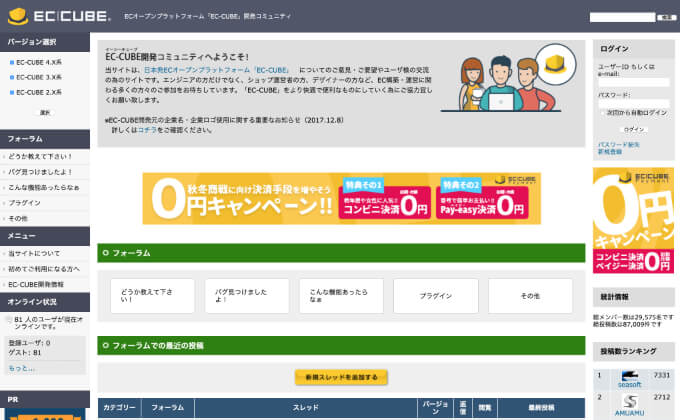Image resolution: width=680 pixels, height=420 pixels.
Task: Open 当サイトについて menu item
Action: click(x=45, y=253)
